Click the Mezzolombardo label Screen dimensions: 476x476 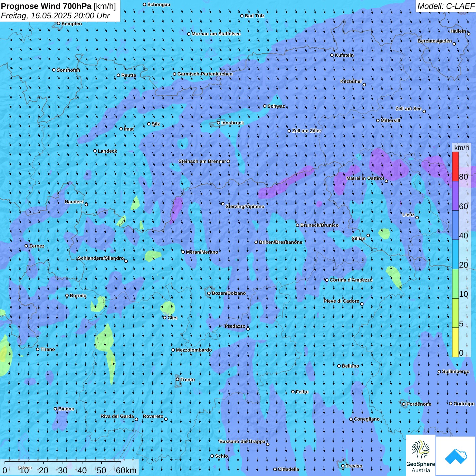tap(194, 350)
